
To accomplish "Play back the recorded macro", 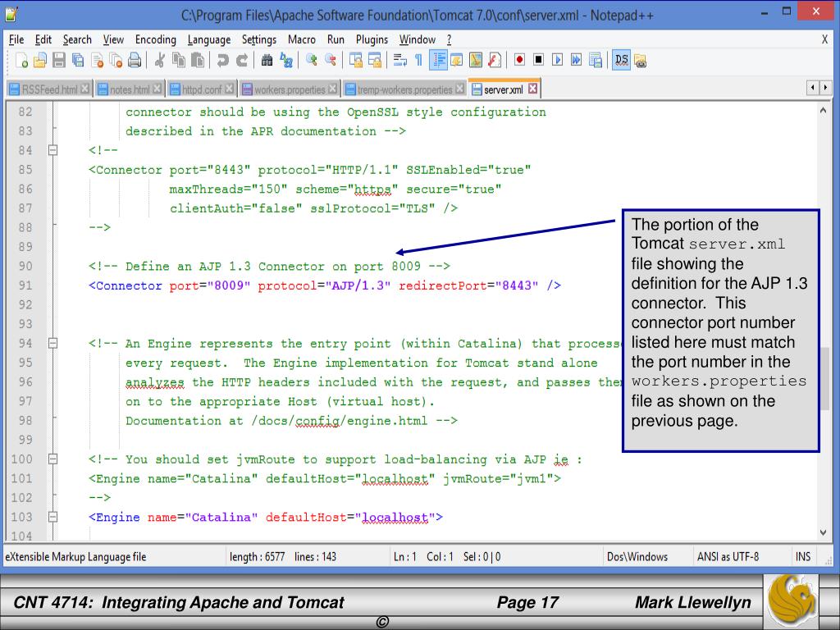I will 558,59.
